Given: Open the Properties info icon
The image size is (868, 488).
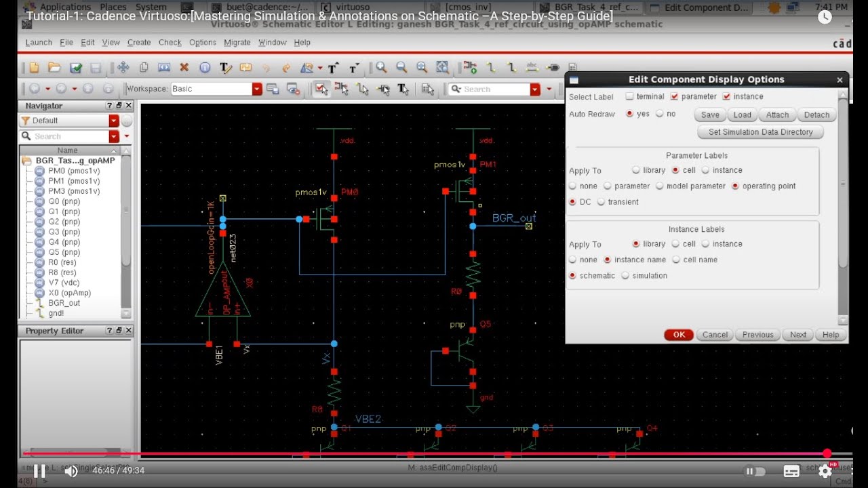Looking at the screenshot, I should (x=204, y=68).
